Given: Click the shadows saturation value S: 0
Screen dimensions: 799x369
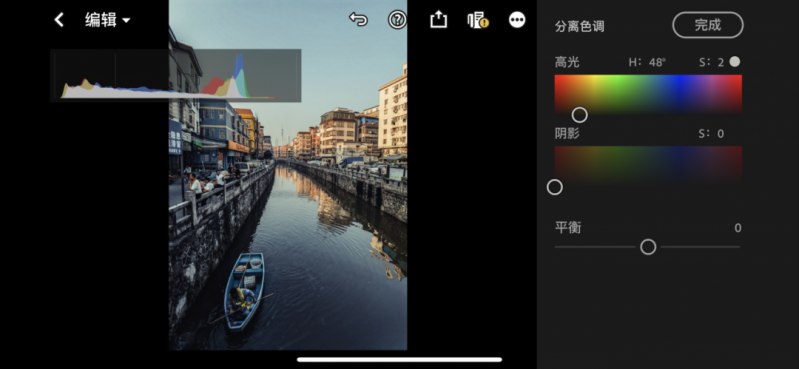Looking at the screenshot, I should tap(711, 134).
